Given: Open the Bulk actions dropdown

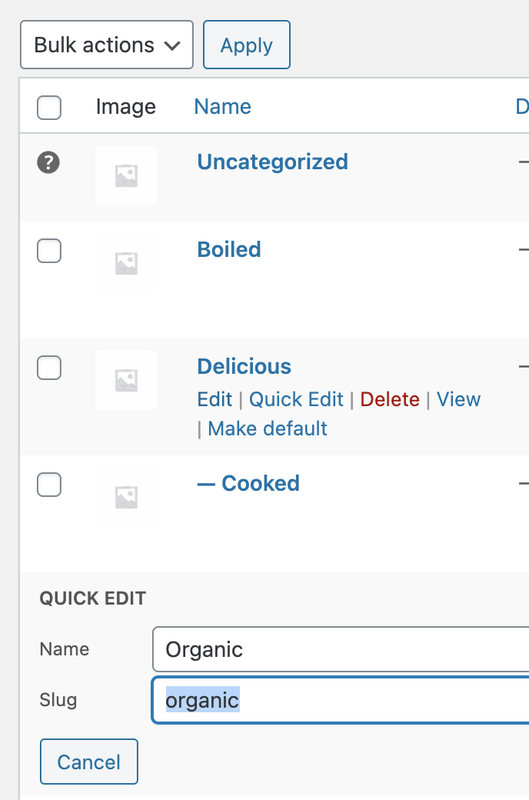Looking at the screenshot, I should [x=107, y=45].
